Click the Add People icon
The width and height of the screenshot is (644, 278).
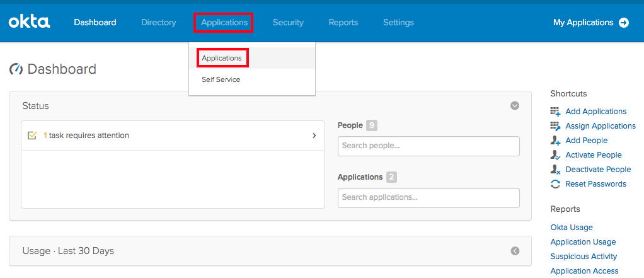555,141
